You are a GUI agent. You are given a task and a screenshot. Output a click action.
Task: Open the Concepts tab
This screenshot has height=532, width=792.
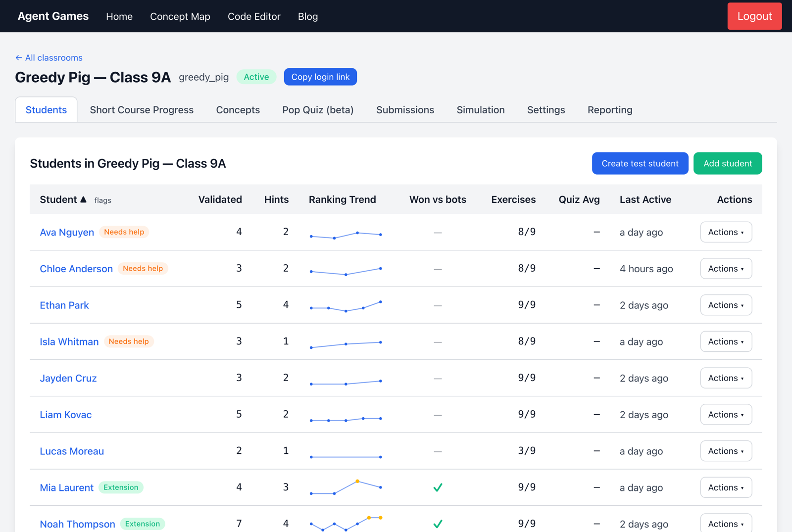pyautogui.click(x=238, y=110)
